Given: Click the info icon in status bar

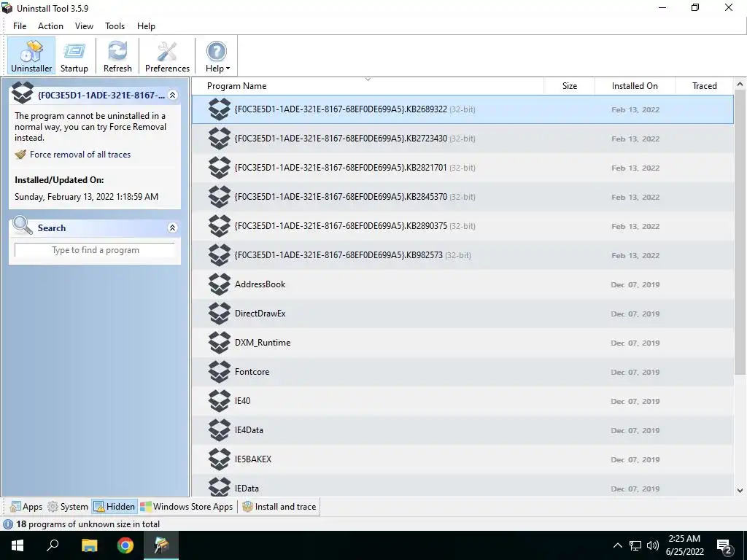Looking at the screenshot, I should tap(8, 524).
